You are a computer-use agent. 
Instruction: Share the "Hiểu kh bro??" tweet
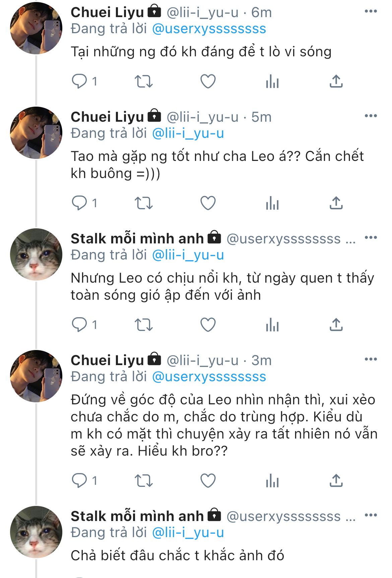click(x=336, y=480)
